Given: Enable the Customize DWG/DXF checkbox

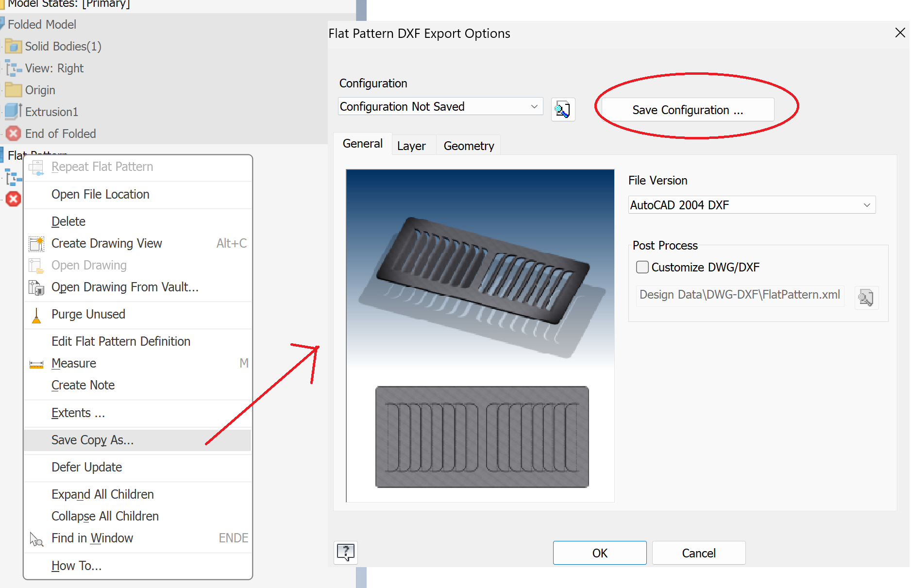Looking at the screenshot, I should [x=642, y=267].
